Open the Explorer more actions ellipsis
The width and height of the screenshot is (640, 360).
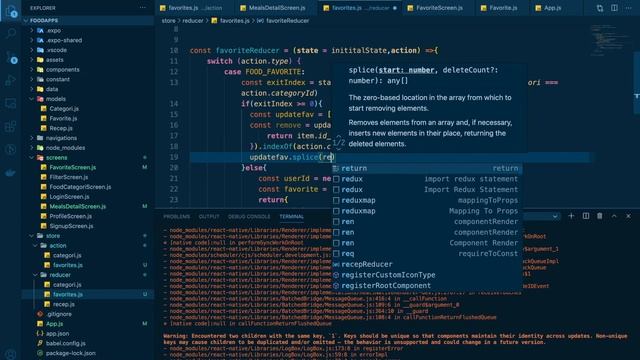pos(142,8)
